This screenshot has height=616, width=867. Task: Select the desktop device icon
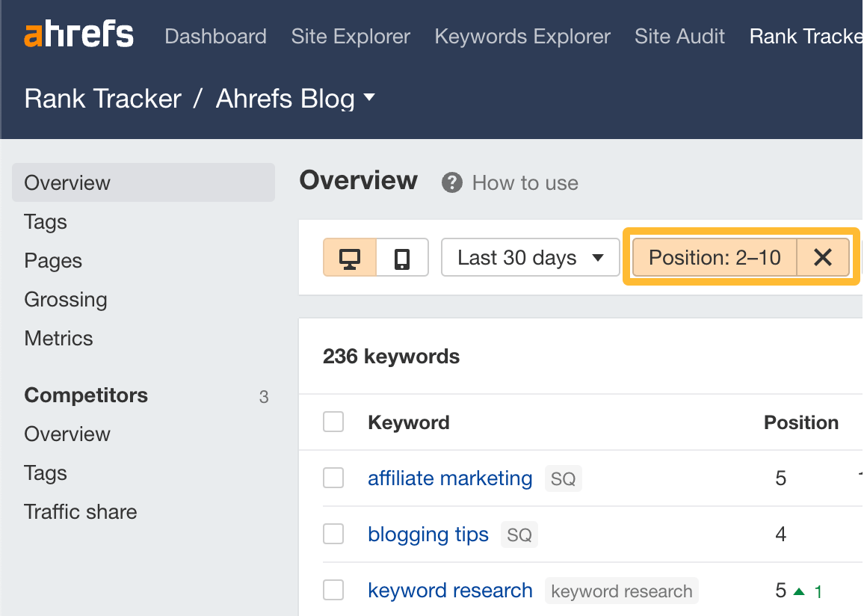[349, 257]
